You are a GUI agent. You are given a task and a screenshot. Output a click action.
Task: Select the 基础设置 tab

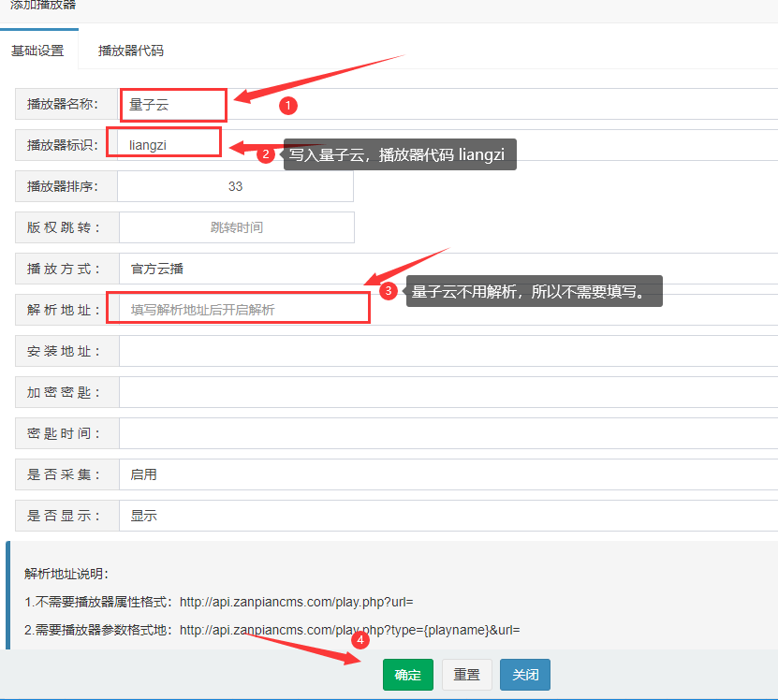tap(37, 51)
